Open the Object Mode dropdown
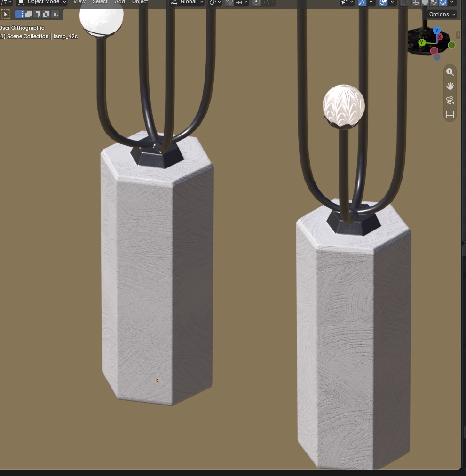Viewport: 466px width, 476px height. (41, 2)
